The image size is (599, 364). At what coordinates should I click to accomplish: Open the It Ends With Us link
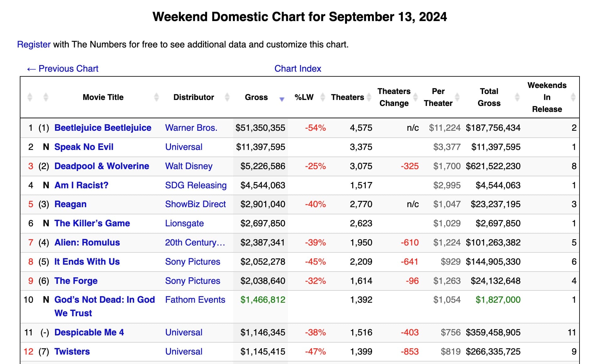[x=87, y=262]
